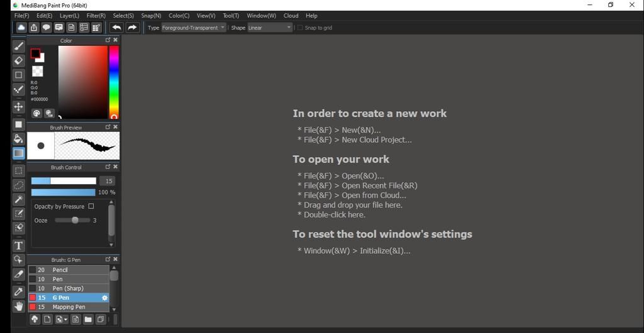Select the Pencil brush

coord(69,270)
